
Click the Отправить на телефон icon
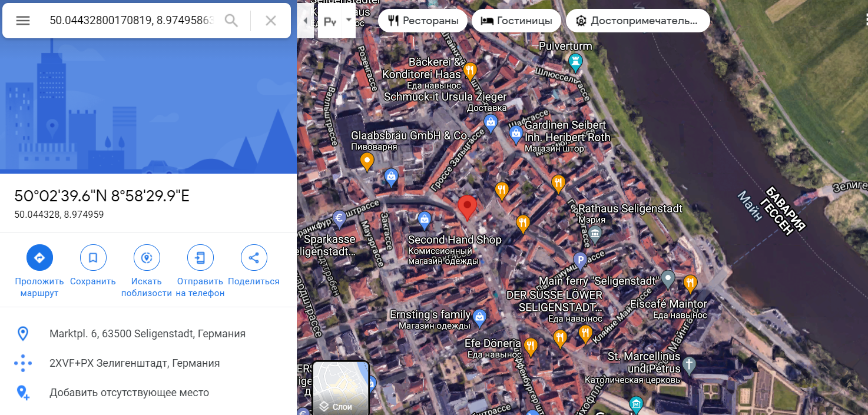(x=200, y=257)
